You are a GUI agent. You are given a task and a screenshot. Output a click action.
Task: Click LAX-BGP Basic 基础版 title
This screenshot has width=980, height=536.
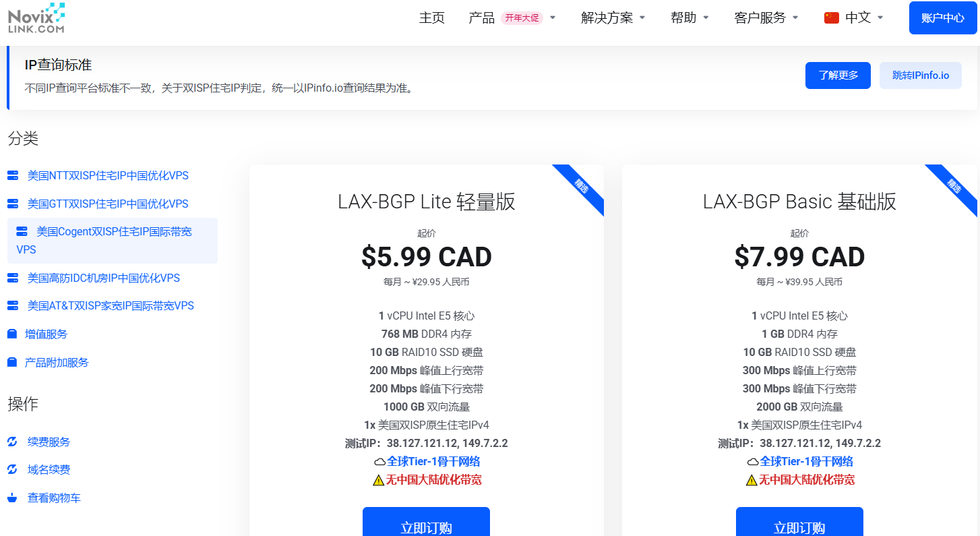799,202
